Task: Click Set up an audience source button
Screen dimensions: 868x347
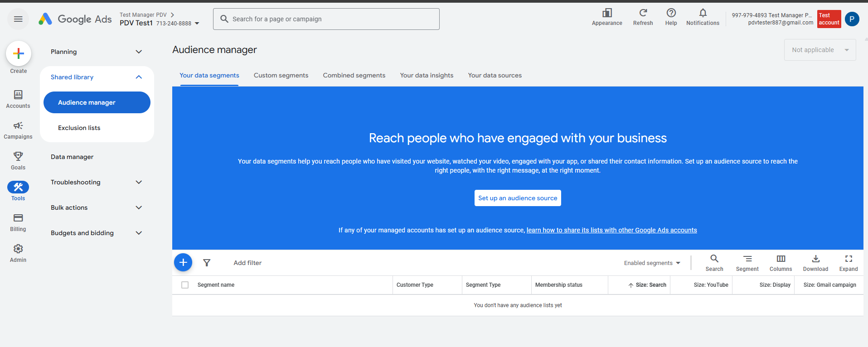Action: click(x=518, y=198)
